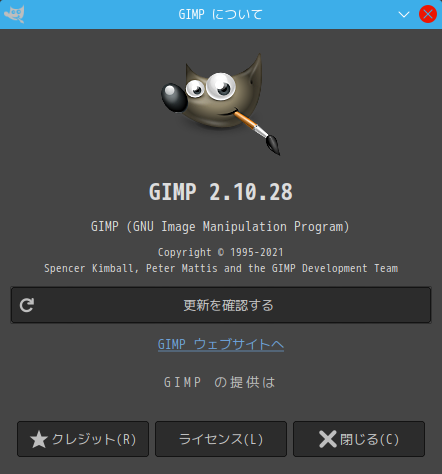Open the ライセンス(L) license button
This screenshot has height=474, width=442.
[221, 439]
